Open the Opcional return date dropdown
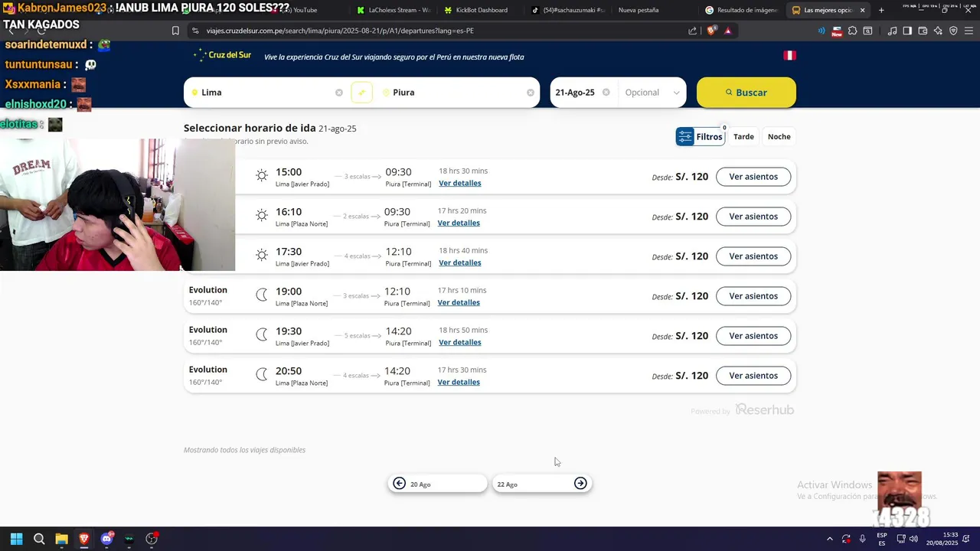Screen dimensions: 980x551 [652, 93]
